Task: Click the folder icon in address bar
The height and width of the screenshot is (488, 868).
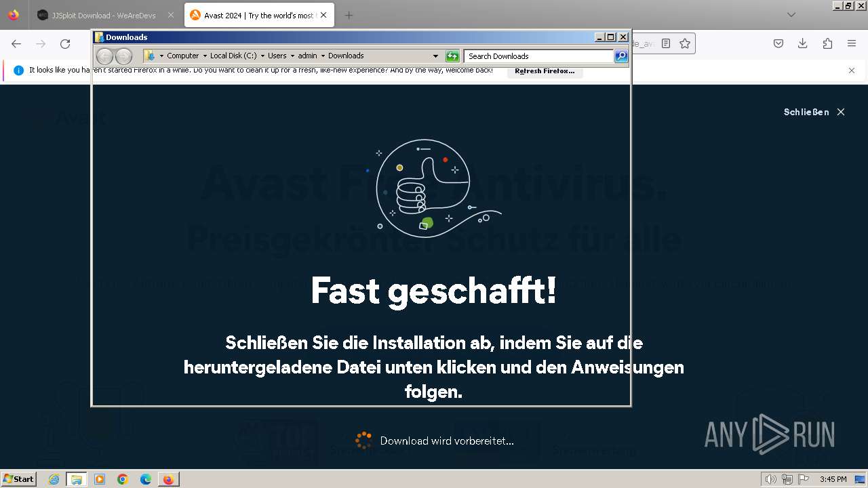Action: coord(150,56)
